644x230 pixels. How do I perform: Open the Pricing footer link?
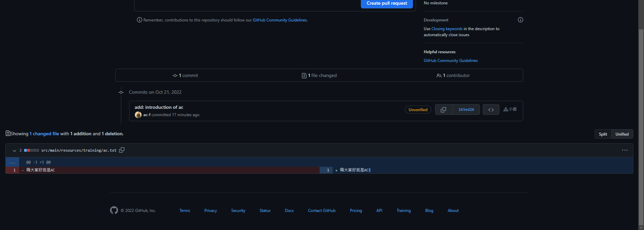[356, 211]
